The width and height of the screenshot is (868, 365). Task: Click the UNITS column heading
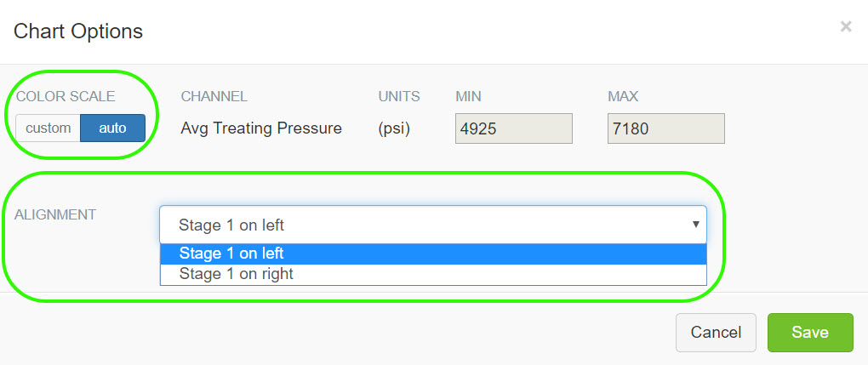(399, 97)
